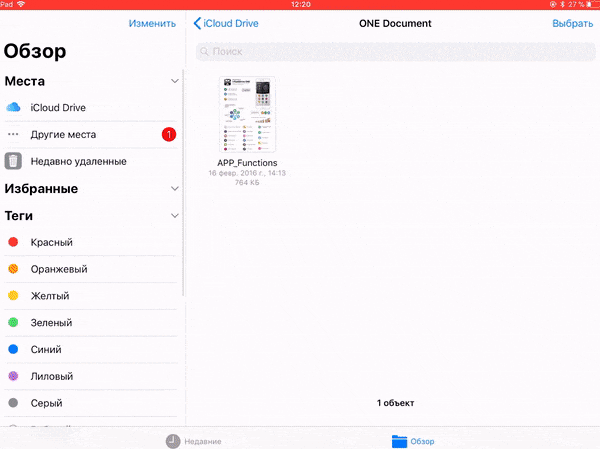Click the 764 КБ file size text
Viewport: 600px width, 449px height.
pos(247,183)
